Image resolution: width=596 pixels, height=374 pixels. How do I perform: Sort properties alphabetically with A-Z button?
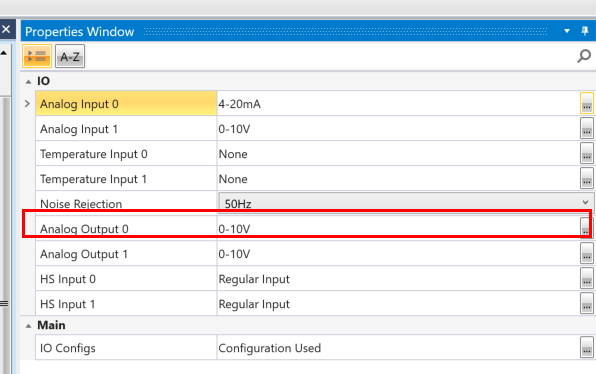(70, 56)
